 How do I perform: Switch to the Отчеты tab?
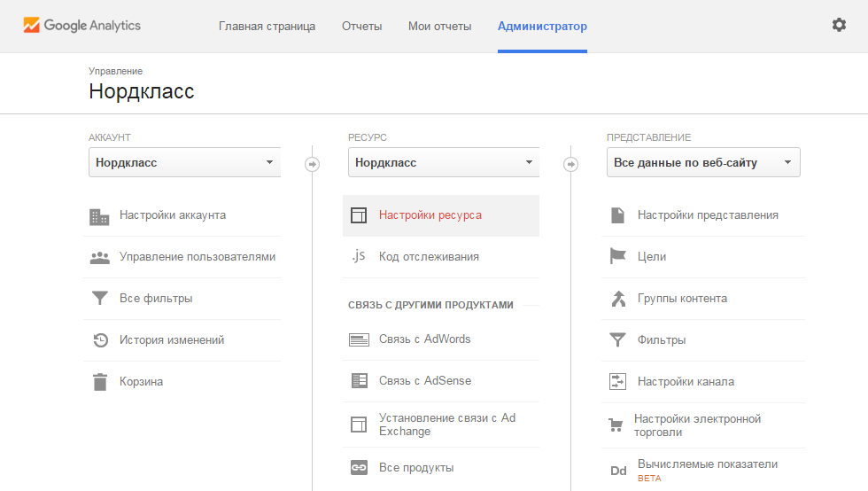tap(361, 26)
